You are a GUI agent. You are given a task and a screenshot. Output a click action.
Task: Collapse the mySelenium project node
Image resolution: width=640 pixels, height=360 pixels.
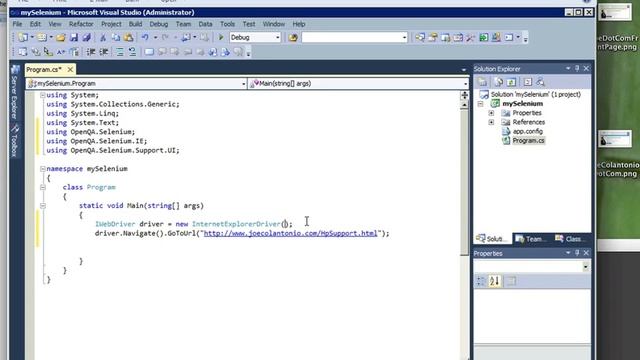click(480, 104)
